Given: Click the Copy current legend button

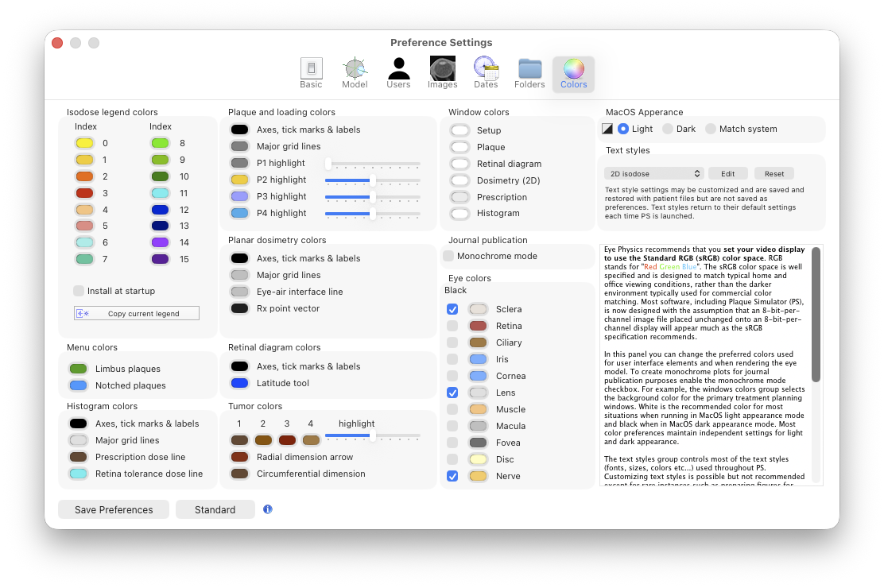Looking at the screenshot, I should (x=137, y=313).
